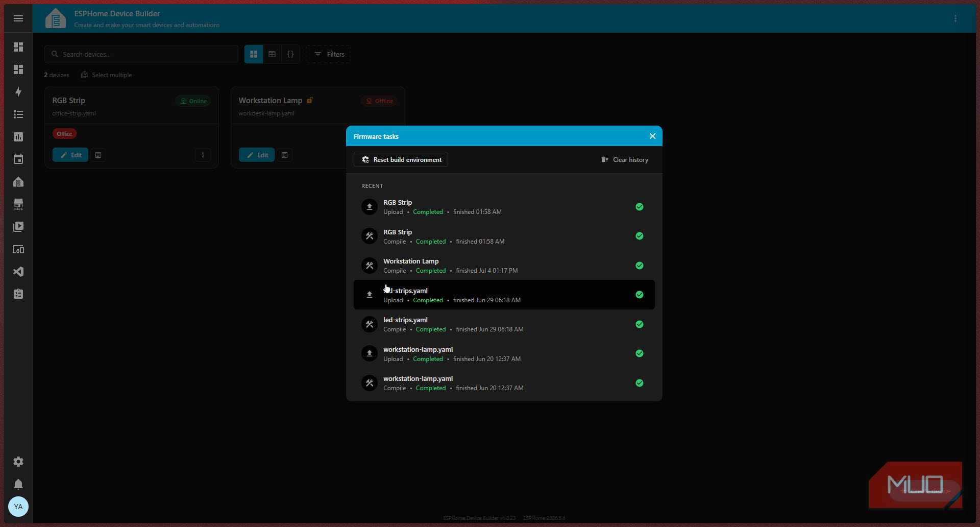Open the devices sidebar icon
This screenshot has width=980, height=527.
click(x=18, y=249)
